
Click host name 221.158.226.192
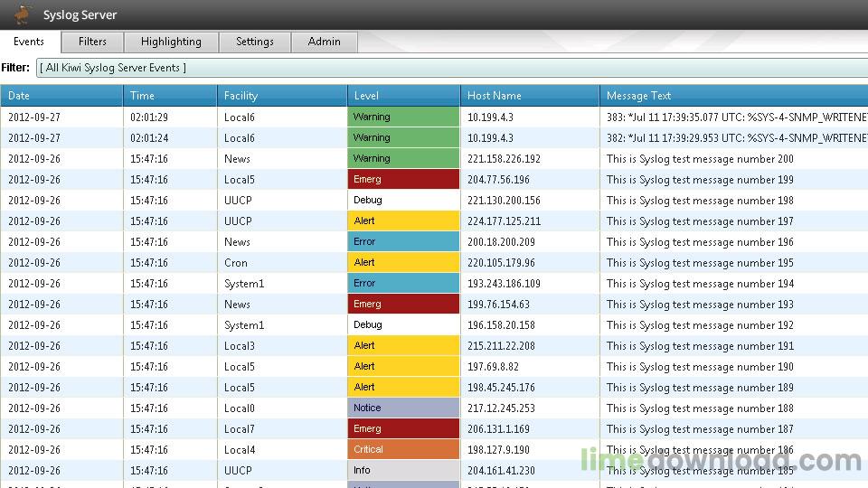[504, 159]
